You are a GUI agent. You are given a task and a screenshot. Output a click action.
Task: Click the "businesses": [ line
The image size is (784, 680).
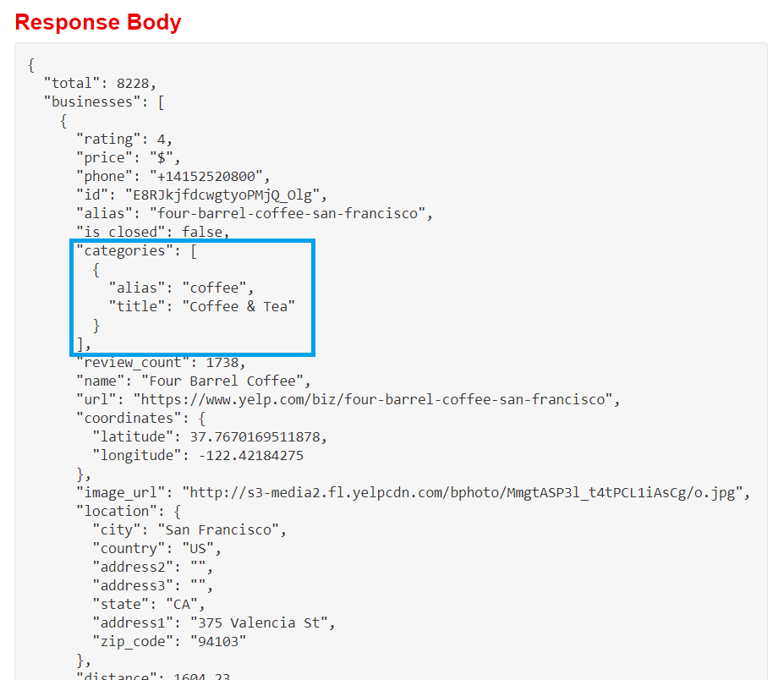pyautogui.click(x=104, y=102)
